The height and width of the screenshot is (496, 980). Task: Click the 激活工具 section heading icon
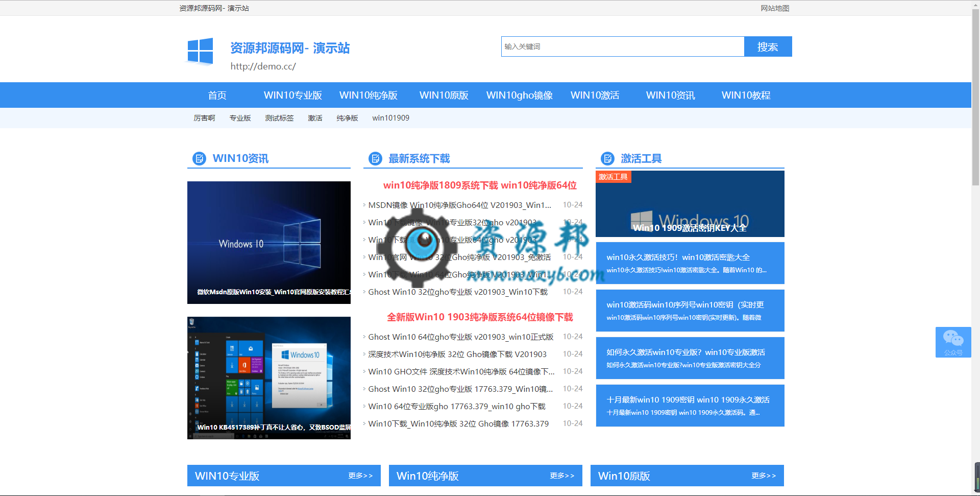[607, 158]
